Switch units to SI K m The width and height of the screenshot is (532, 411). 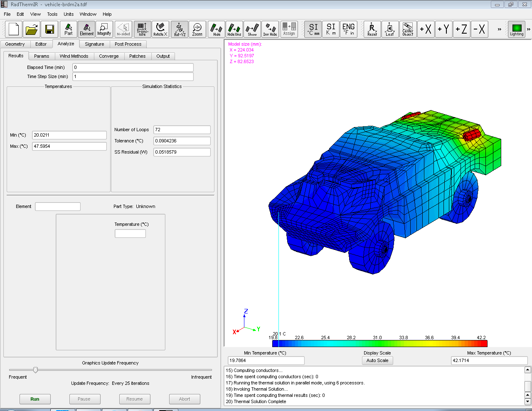[331, 29]
